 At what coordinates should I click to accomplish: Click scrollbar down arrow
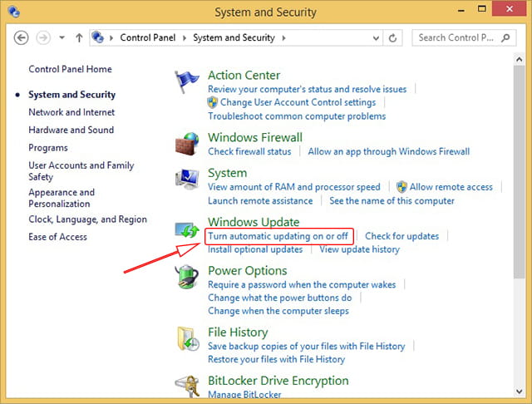(x=519, y=391)
